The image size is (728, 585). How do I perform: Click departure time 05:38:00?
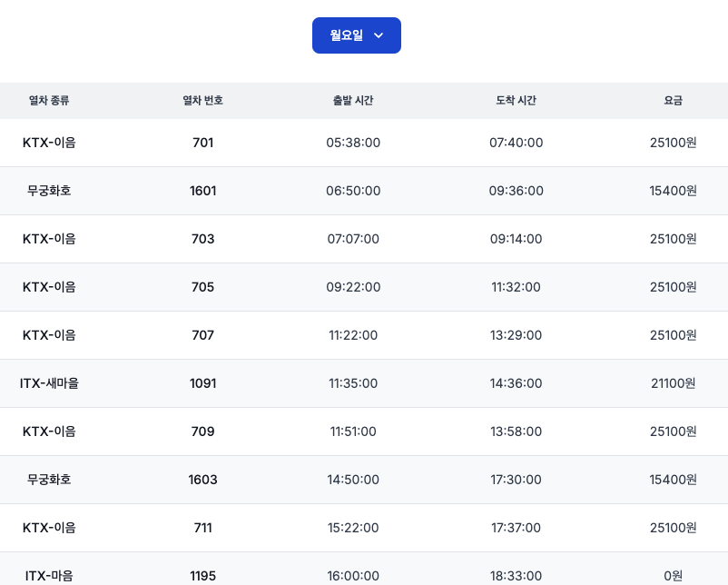pyautogui.click(x=353, y=143)
